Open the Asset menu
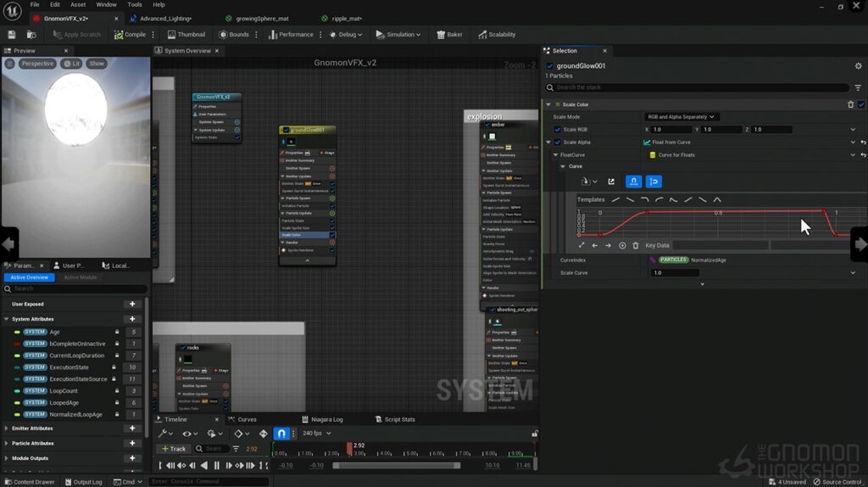The image size is (868, 487). [78, 4]
